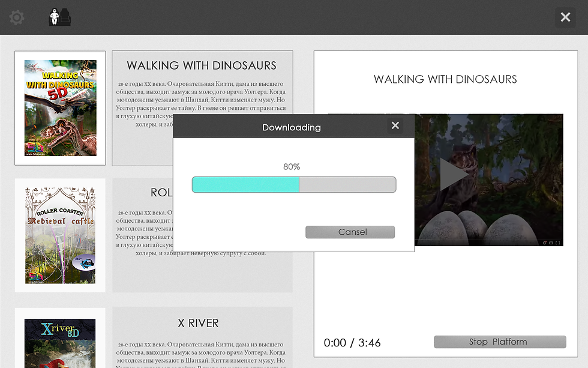Close the application with top-right X
The height and width of the screenshot is (368, 588).
click(x=565, y=17)
